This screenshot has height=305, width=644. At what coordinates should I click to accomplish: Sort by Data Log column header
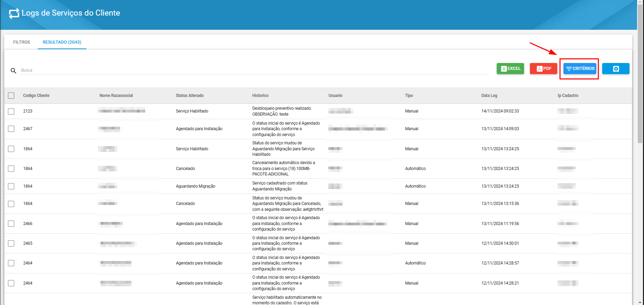489,96
